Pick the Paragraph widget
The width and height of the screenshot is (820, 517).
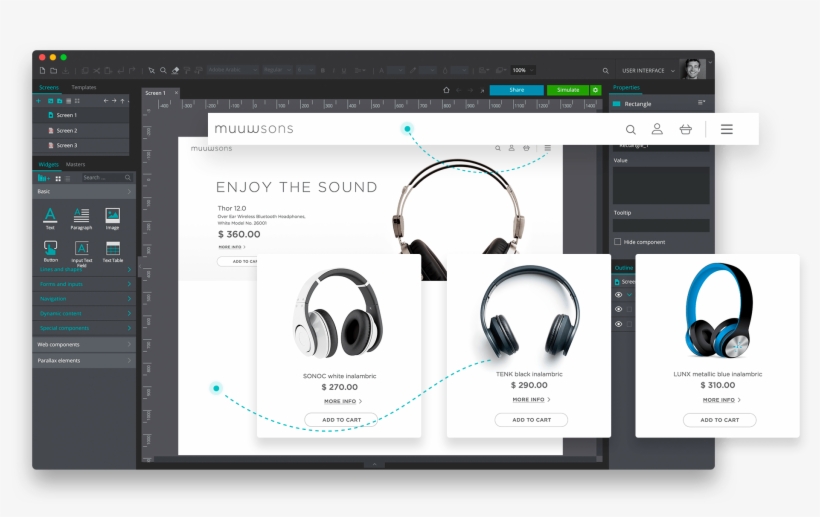click(81, 215)
